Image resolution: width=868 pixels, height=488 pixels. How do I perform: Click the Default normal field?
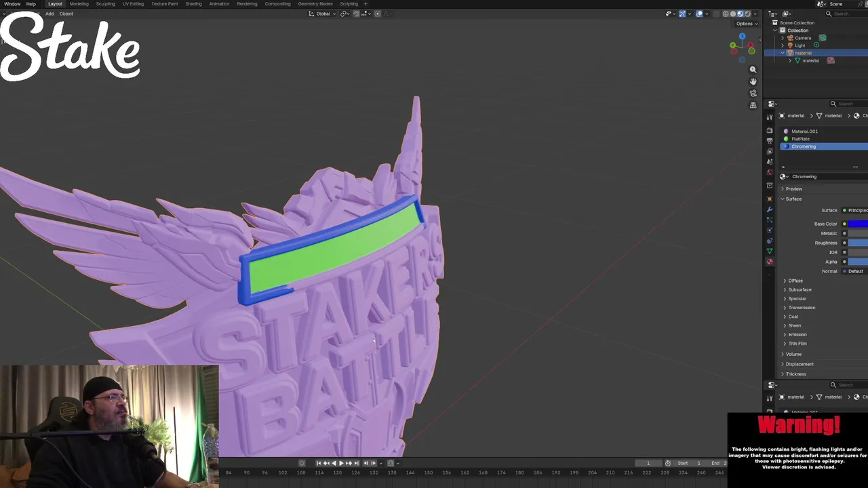click(855, 271)
